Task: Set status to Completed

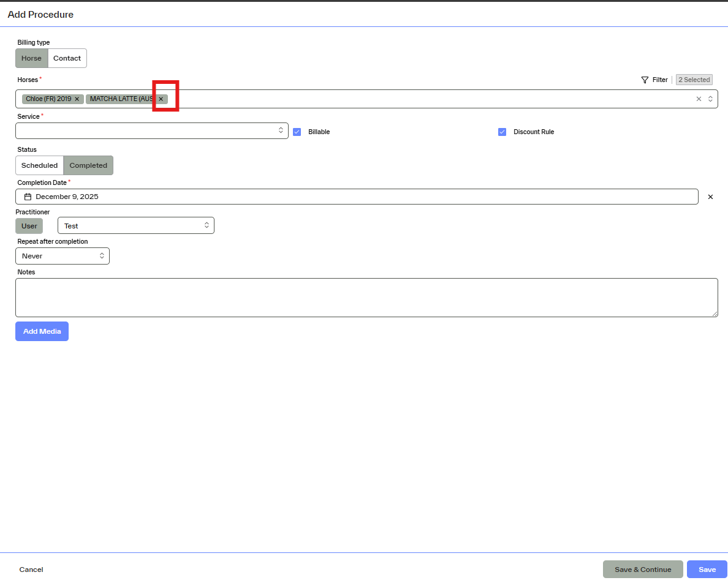Action: click(x=88, y=165)
